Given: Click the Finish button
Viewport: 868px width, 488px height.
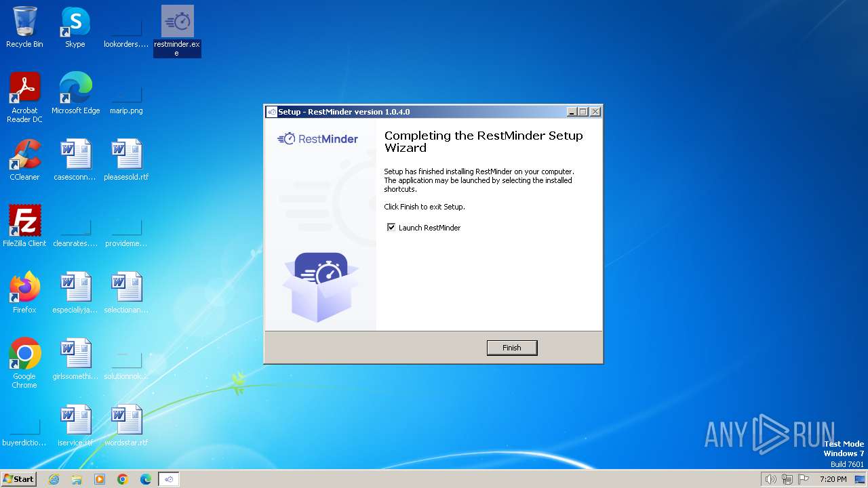Looking at the screenshot, I should click(x=512, y=348).
